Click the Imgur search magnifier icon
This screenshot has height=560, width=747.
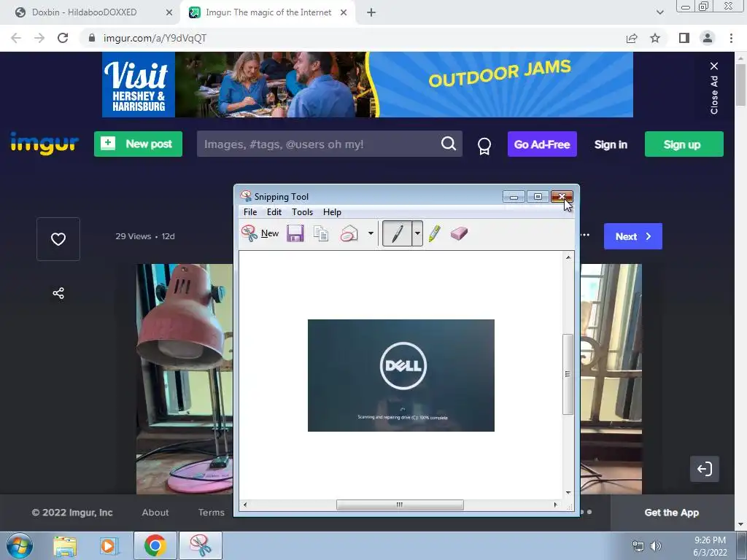449,144
